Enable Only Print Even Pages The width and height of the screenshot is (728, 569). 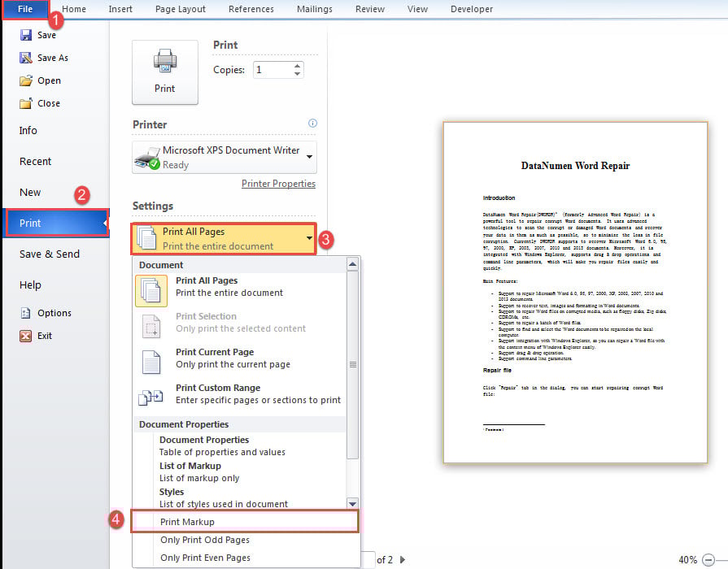click(205, 558)
